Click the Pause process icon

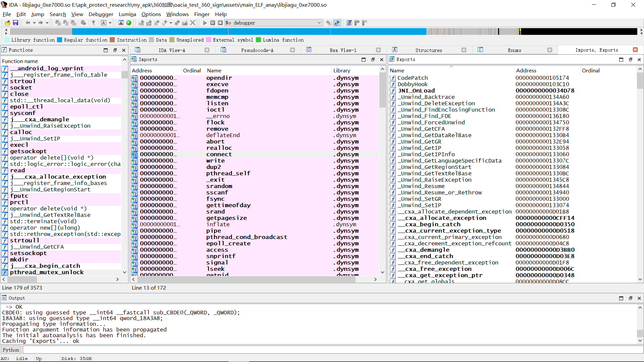coord(213,23)
